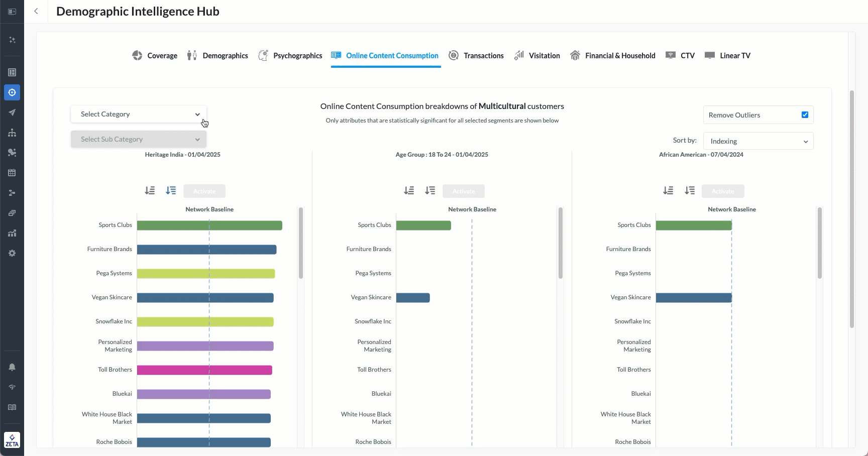Expand the Select Sub Category dropdown
This screenshot has height=456, width=868.
pyautogui.click(x=139, y=140)
